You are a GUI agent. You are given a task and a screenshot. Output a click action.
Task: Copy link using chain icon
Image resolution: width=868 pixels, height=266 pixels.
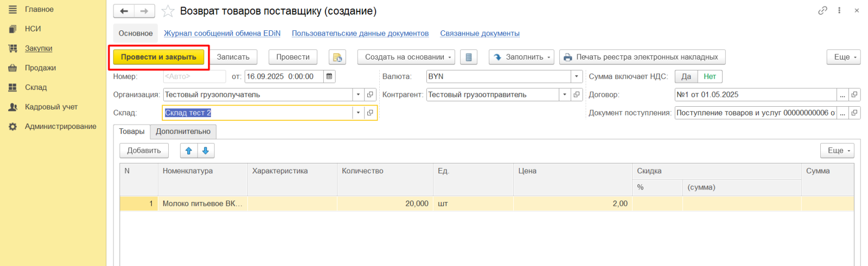coord(822,10)
